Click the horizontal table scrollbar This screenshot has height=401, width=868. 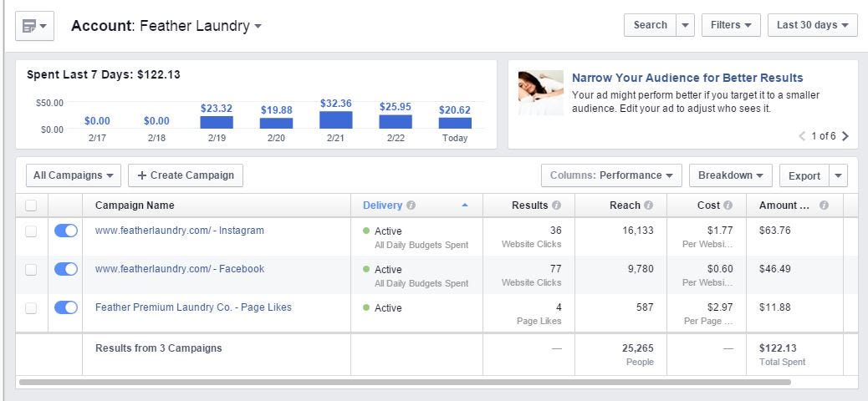click(405, 382)
